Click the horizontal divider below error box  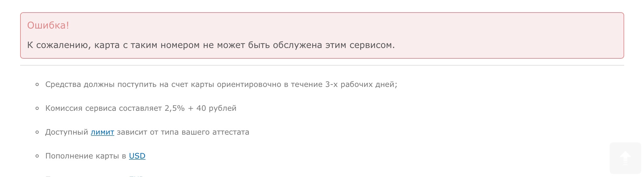[322, 66]
